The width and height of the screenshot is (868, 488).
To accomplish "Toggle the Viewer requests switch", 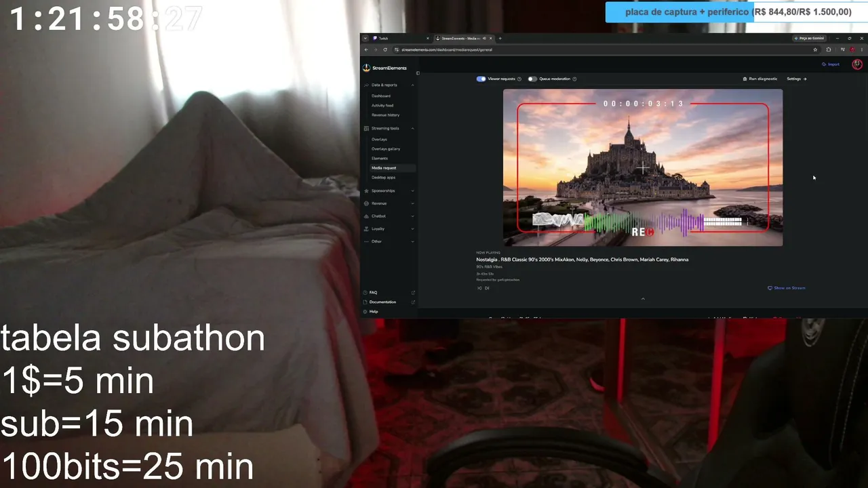I will (481, 79).
